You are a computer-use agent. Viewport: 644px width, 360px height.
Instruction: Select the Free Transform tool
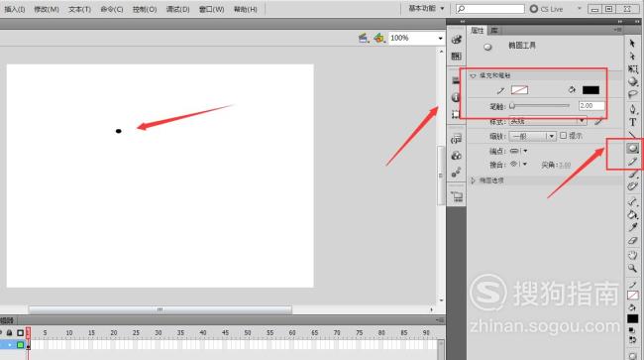tap(632, 69)
